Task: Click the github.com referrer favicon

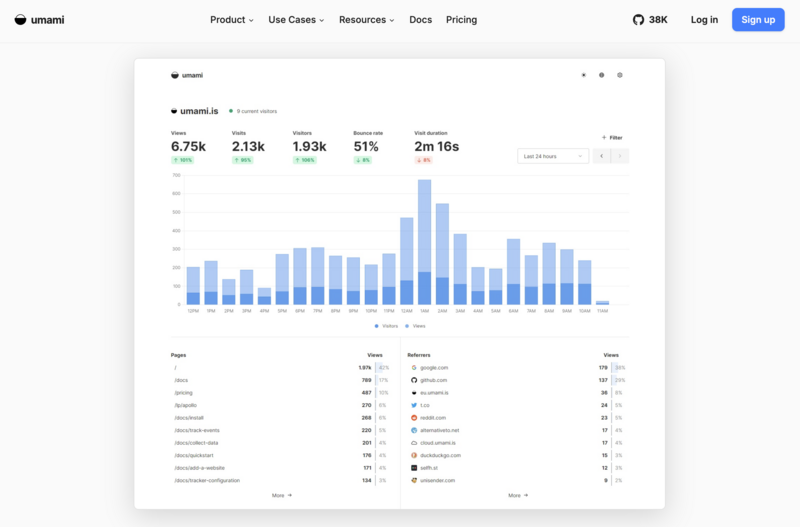Action: (414, 380)
